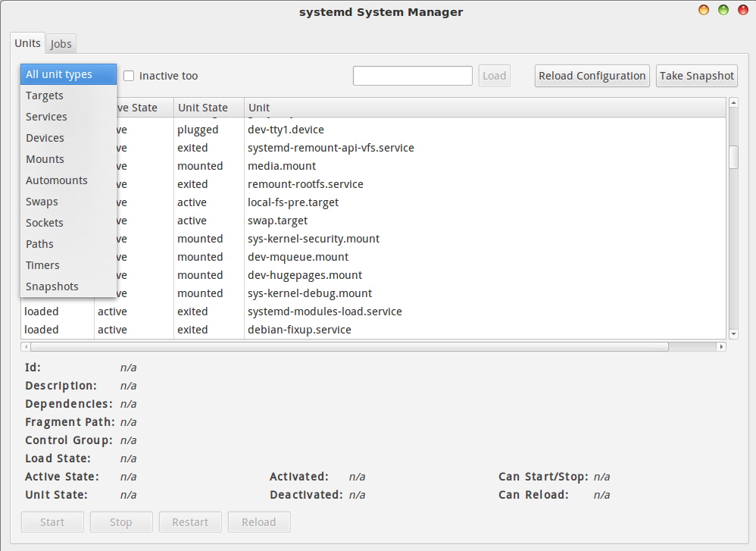Select Swaps filter option
The width and height of the screenshot is (756, 551).
click(68, 202)
